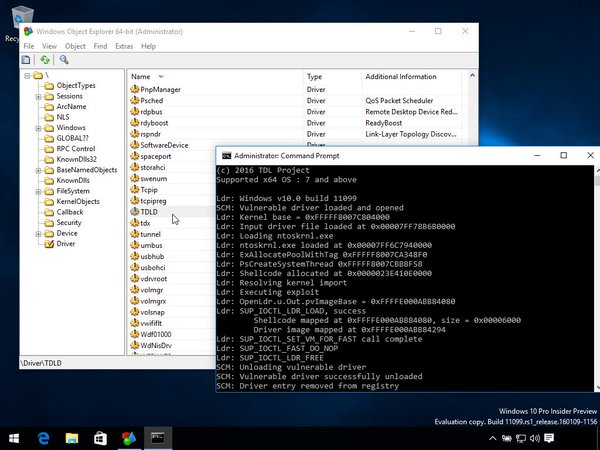Click the list scroll-up arrow
The image size is (600, 450).
(x=472, y=76)
